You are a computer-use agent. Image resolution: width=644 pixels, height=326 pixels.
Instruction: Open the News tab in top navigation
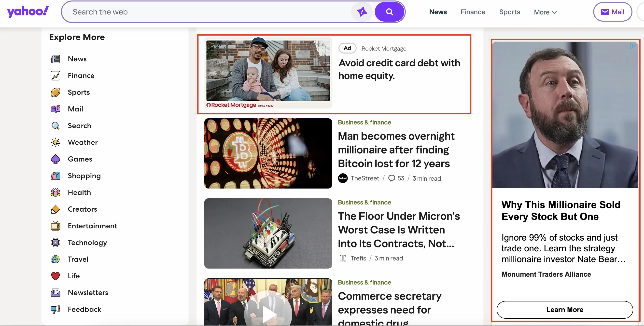tap(438, 12)
